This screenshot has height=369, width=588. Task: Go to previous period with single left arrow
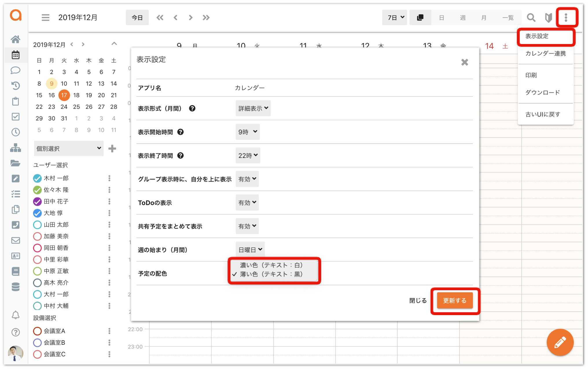(x=176, y=17)
